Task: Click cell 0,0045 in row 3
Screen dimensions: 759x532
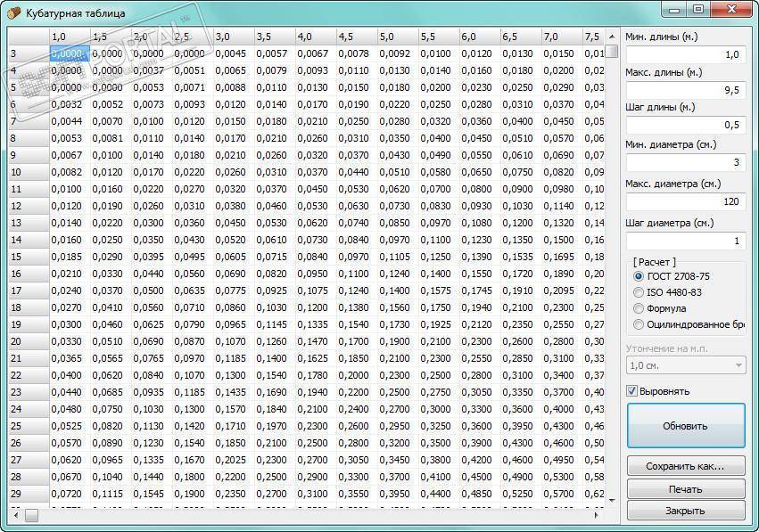Action: click(234, 53)
